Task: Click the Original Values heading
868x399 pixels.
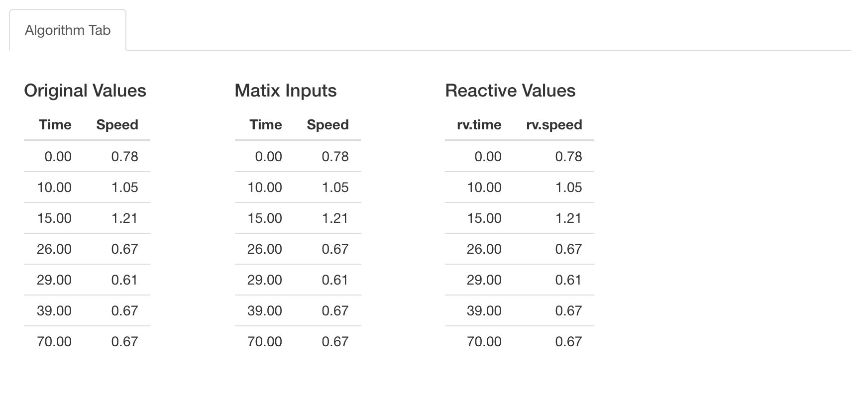Action: pyautogui.click(x=85, y=91)
